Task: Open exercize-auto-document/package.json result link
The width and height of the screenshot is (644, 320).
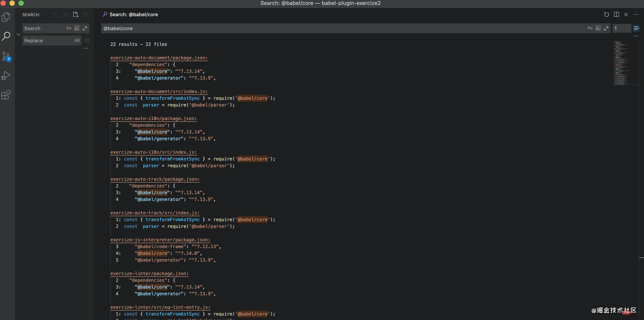Action: pos(159,58)
